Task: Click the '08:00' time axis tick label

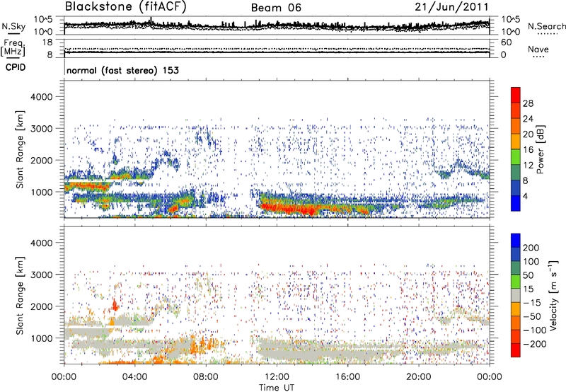Action: tap(206, 376)
